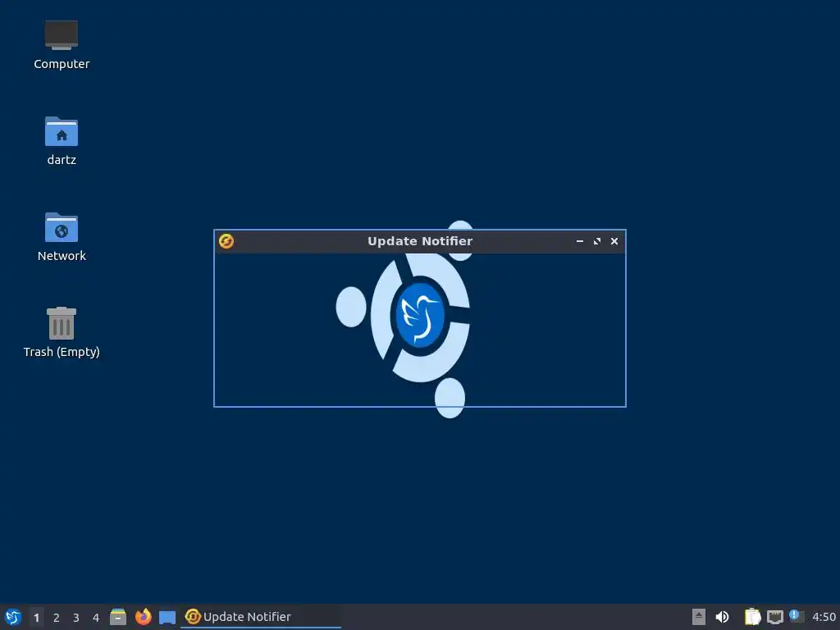Select the dartz home folder icon
The height and width of the screenshot is (630, 840).
point(62,141)
